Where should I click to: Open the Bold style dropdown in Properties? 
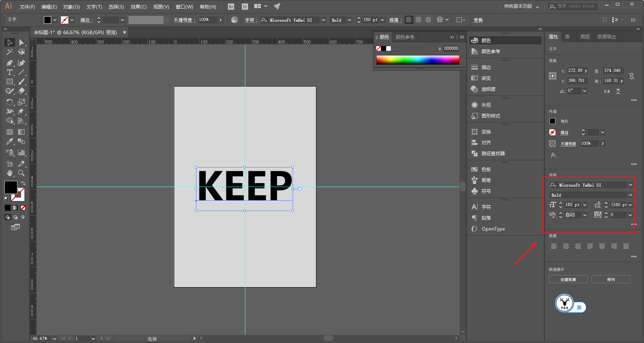click(630, 195)
